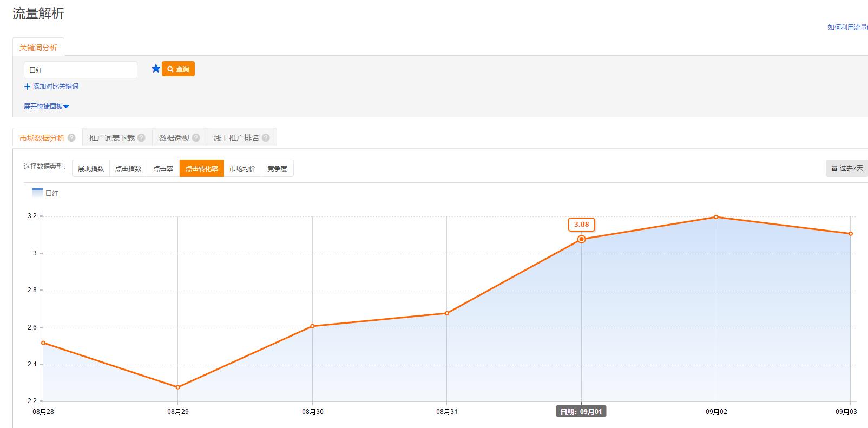This screenshot has height=428, width=868.
Task: Click help icon next to 推广词表下载
Action: (141, 138)
